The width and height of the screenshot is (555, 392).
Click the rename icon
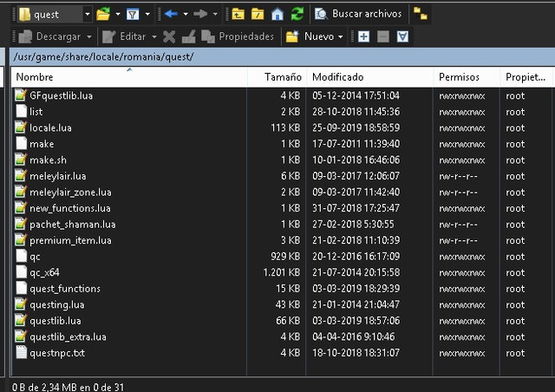click(189, 36)
